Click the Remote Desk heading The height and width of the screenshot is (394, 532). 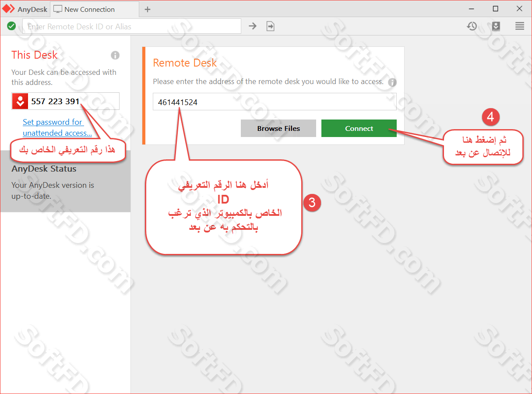[185, 63]
